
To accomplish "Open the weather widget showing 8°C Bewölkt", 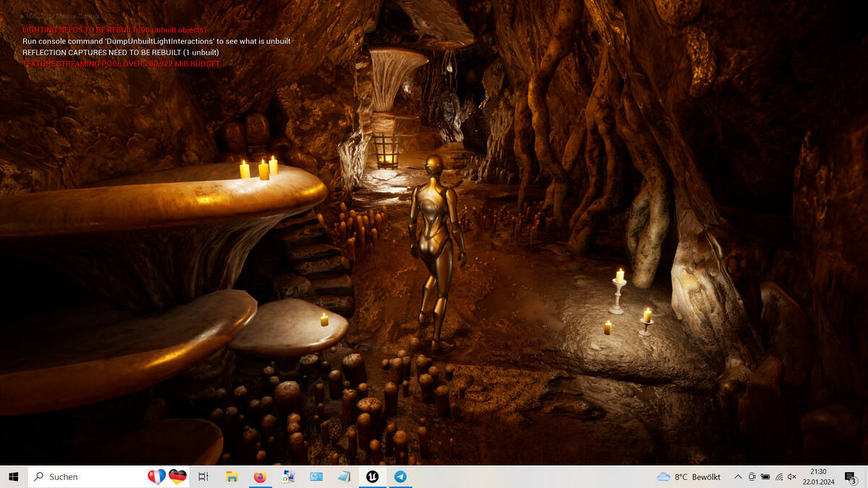I will pos(689,476).
